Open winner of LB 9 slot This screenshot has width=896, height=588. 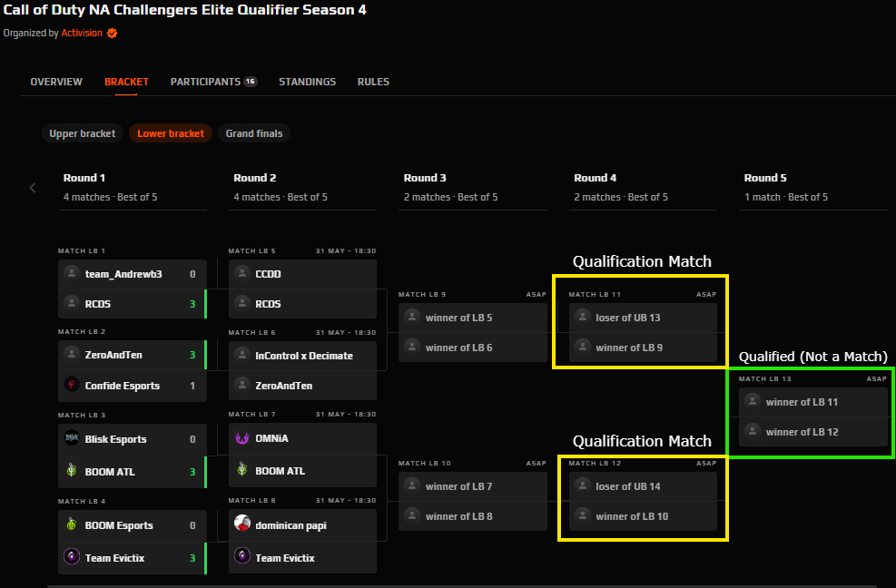tap(643, 348)
